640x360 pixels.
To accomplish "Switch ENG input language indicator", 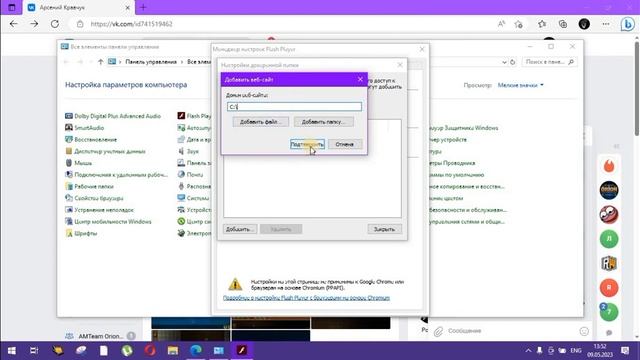I will 576,351.
